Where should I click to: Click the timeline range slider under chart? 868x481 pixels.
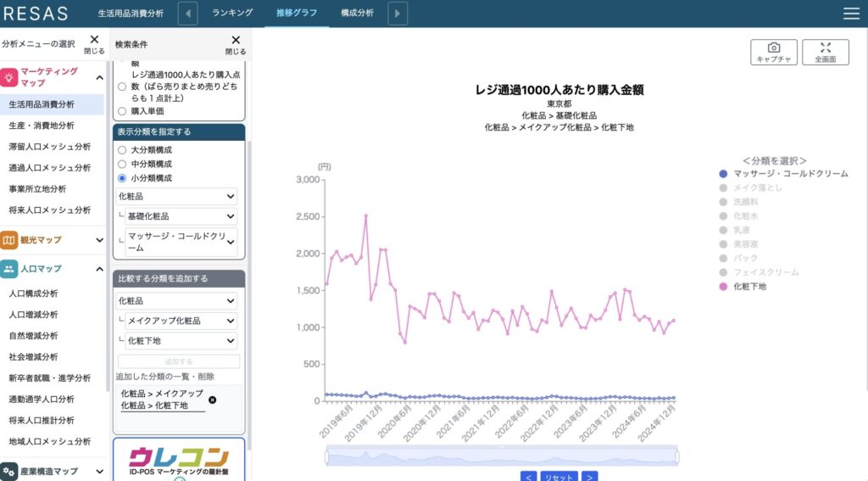(x=501, y=457)
